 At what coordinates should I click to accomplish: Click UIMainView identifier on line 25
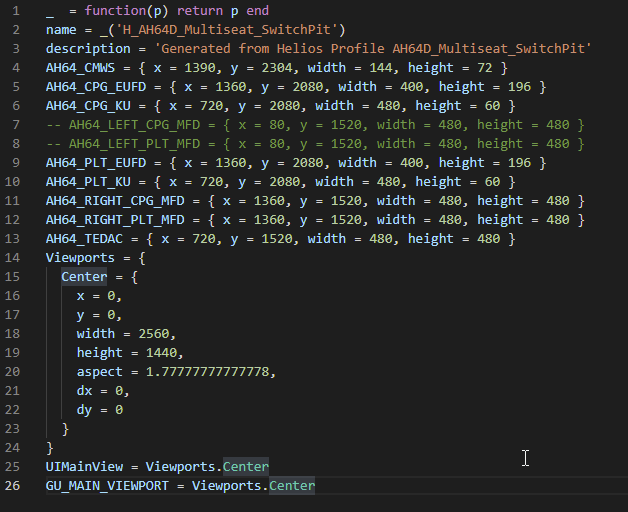click(84, 467)
